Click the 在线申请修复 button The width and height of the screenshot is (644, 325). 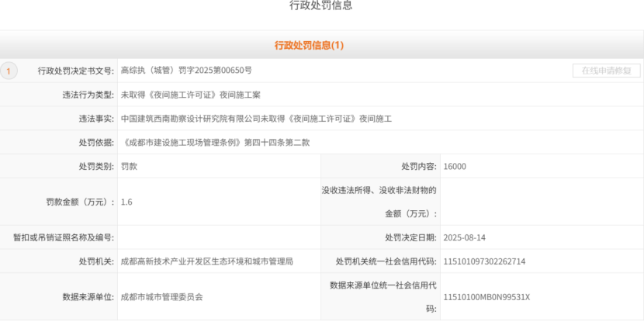[x=606, y=71]
